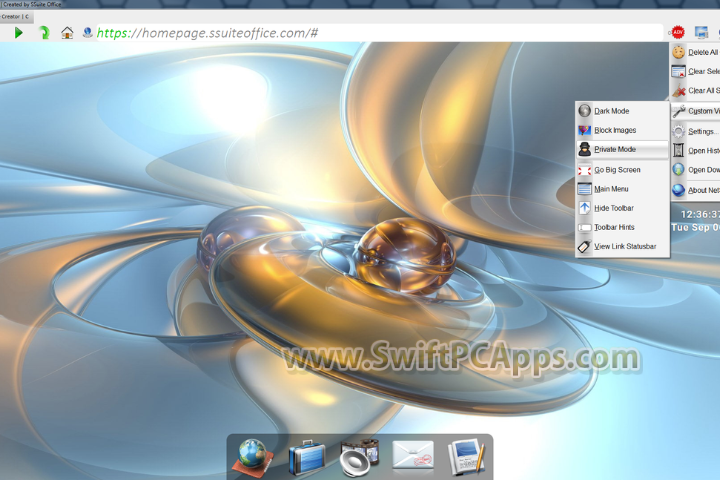Click the Block Images balloon picture icon
Viewport: 720px width, 480px height.
pyautogui.click(x=585, y=130)
